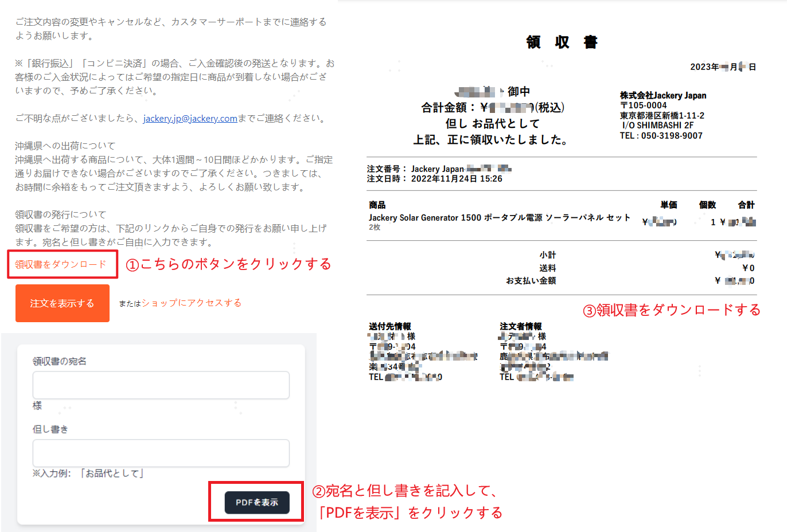Image resolution: width=803 pixels, height=532 pixels.
Task: Click the 領収書の発行について heading
Action: click(61, 214)
